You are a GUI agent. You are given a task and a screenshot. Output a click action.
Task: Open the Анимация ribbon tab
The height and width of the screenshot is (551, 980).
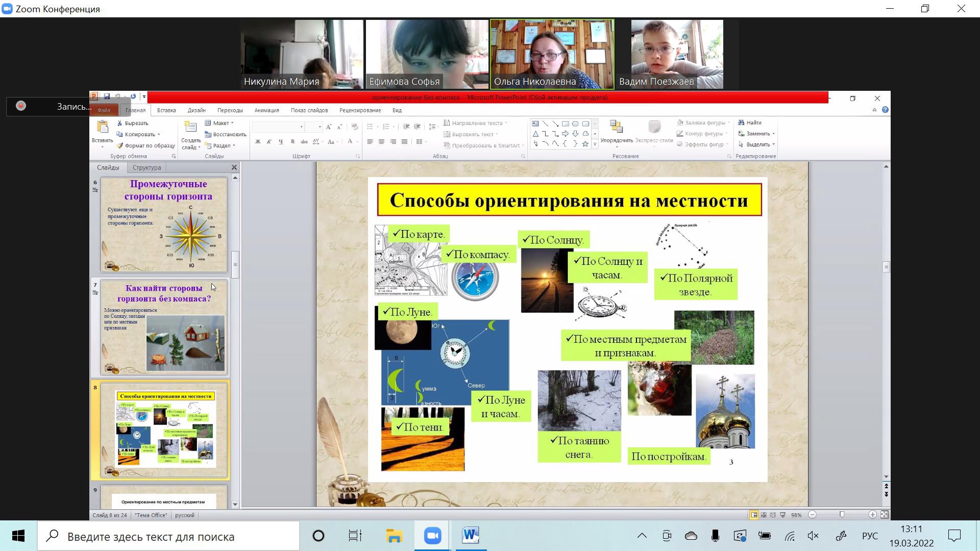[266, 110]
